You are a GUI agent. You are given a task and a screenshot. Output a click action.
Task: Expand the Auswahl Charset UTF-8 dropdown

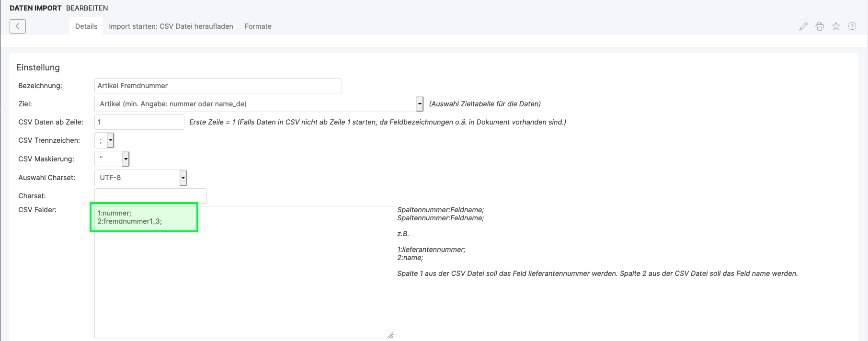[x=140, y=178]
